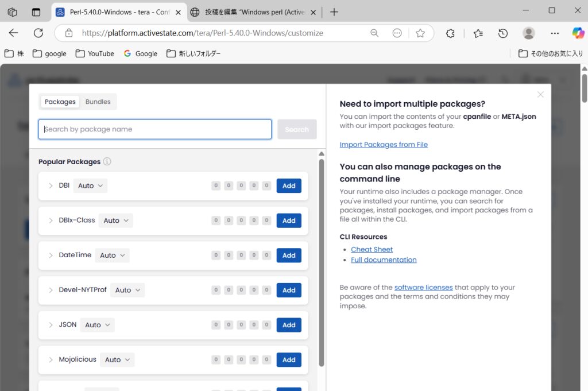Click the browser refresh icon
The width and height of the screenshot is (588, 391).
pos(38,33)
